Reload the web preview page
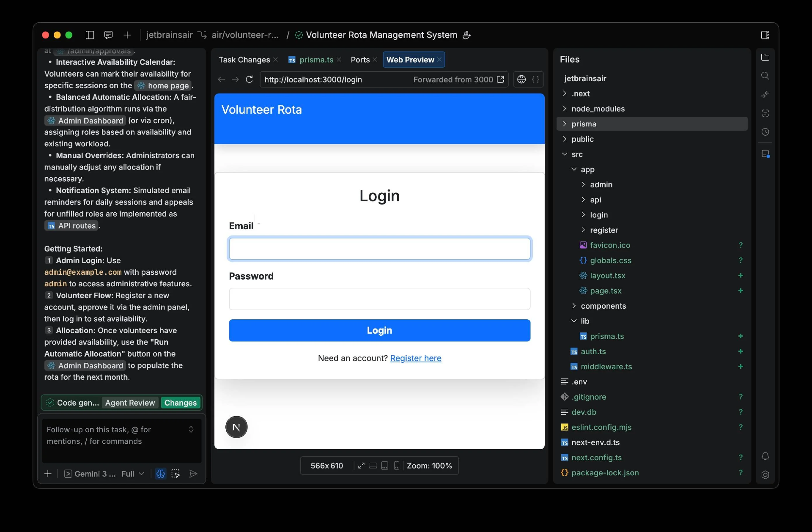 tap(249, 80)
